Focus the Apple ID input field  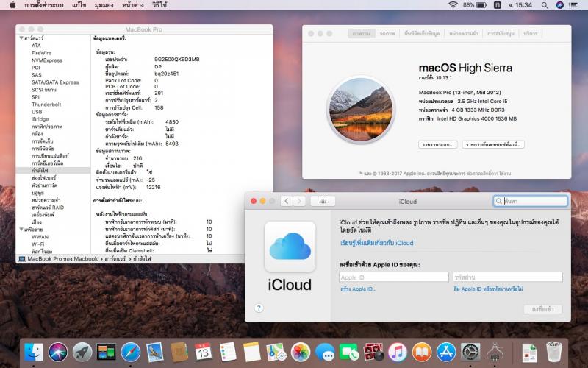click(394, 277)
